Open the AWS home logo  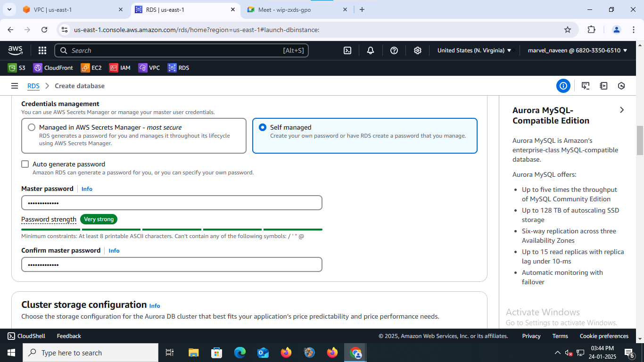pos(15,50)
